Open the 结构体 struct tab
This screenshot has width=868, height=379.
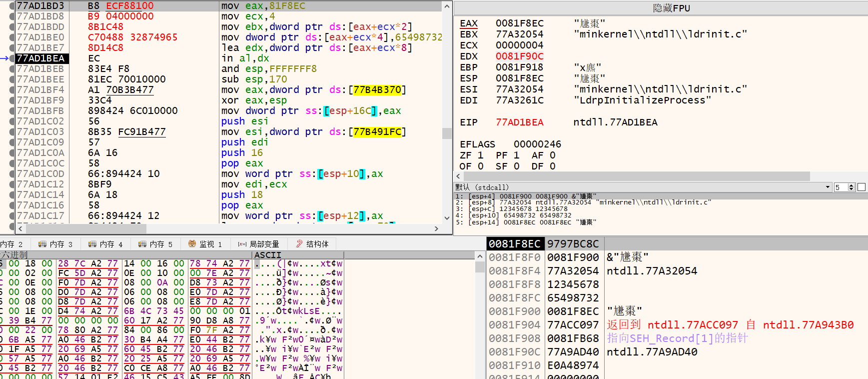coord(312,244)
